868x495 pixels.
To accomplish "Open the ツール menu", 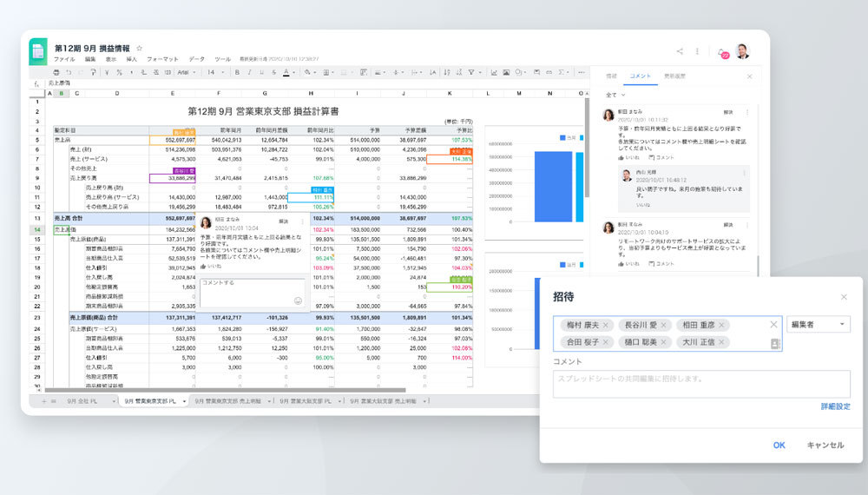I will [x=222, y=59].
